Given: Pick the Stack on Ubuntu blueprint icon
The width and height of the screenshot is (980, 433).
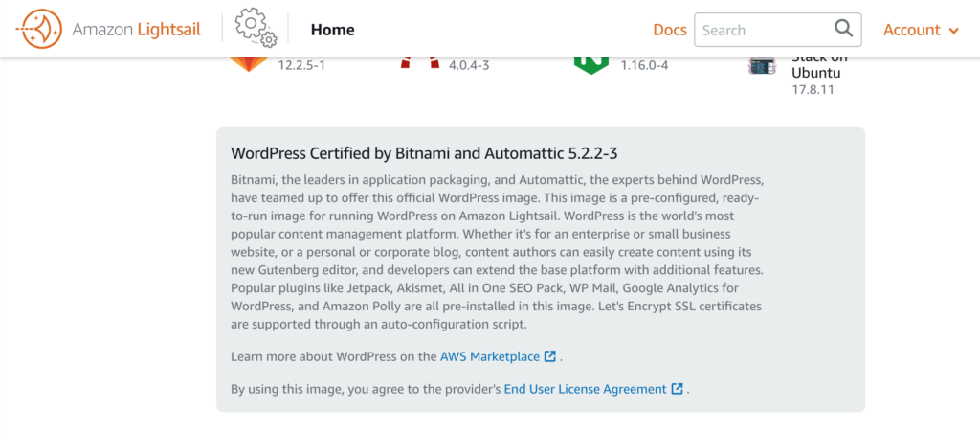Looking at the screenshot, I should [763, 65].
